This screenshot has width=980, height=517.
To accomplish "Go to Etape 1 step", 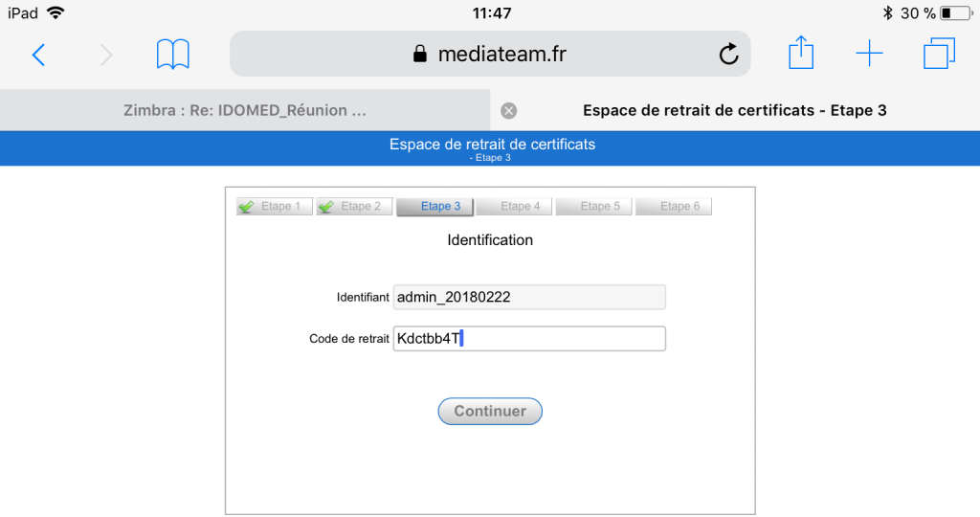I will 275,206.
